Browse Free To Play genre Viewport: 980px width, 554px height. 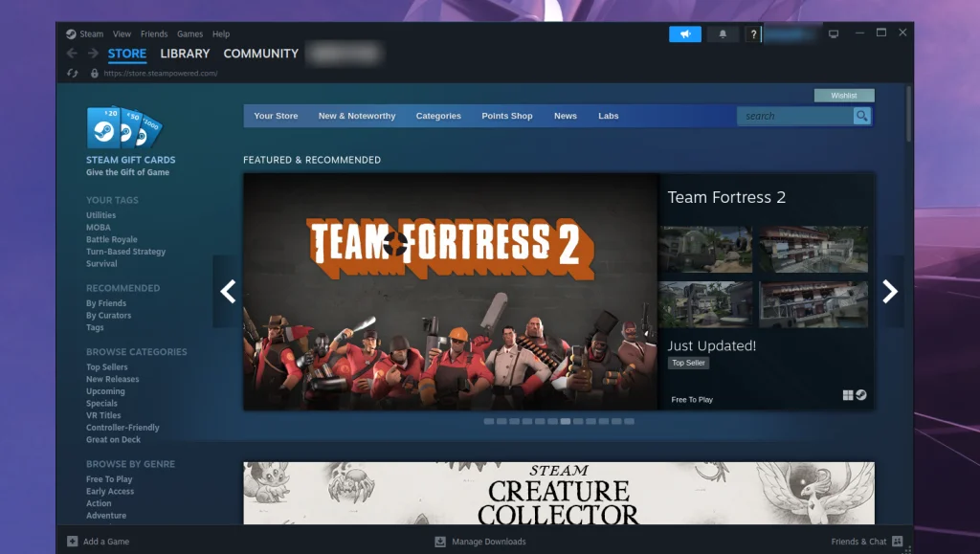coord(109,479)
